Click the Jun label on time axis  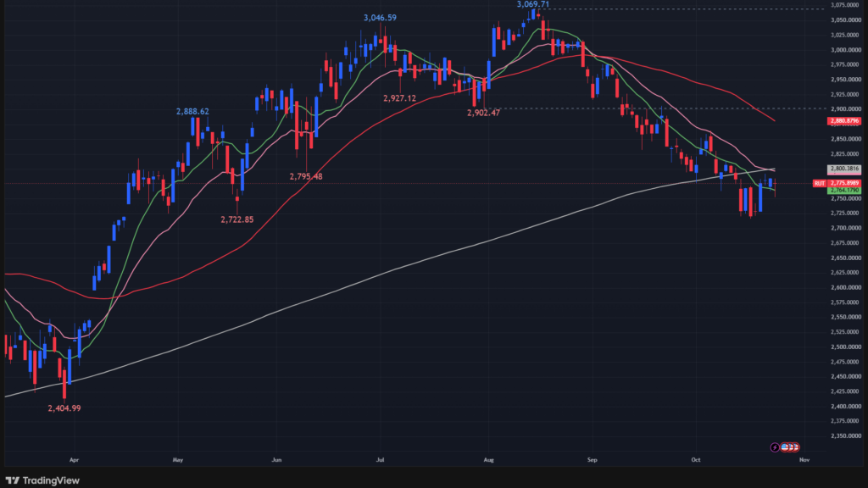click(x=277, y=460)
